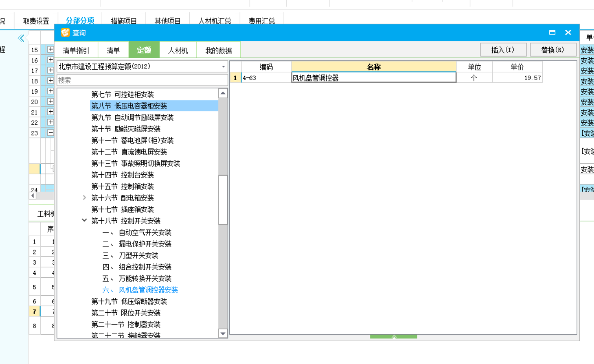Image resolution: width=594 pixels, height=364 pixels.
Task: Select 第九节 自动调节励磁屏安装
Action: [132, 117]
